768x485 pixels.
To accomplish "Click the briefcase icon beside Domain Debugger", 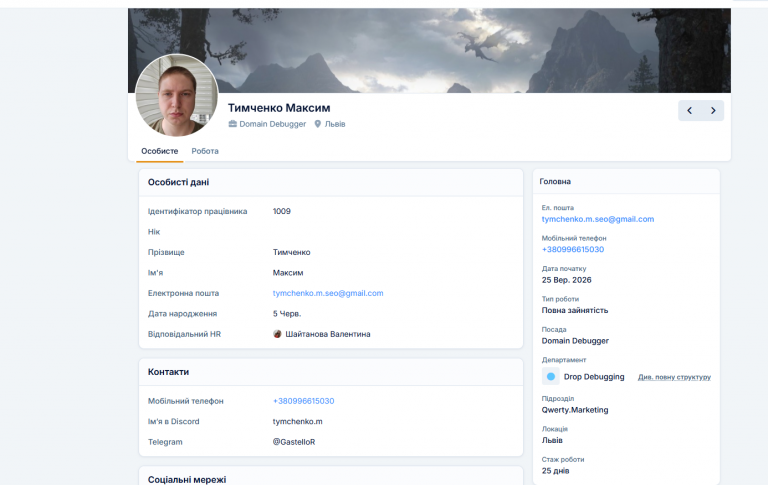I will click(x=232, y=124).
